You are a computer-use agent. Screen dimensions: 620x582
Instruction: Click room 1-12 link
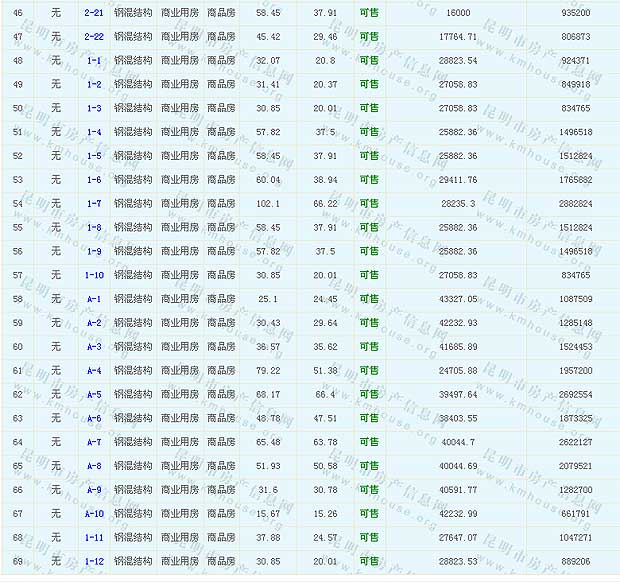click(94, 561)
